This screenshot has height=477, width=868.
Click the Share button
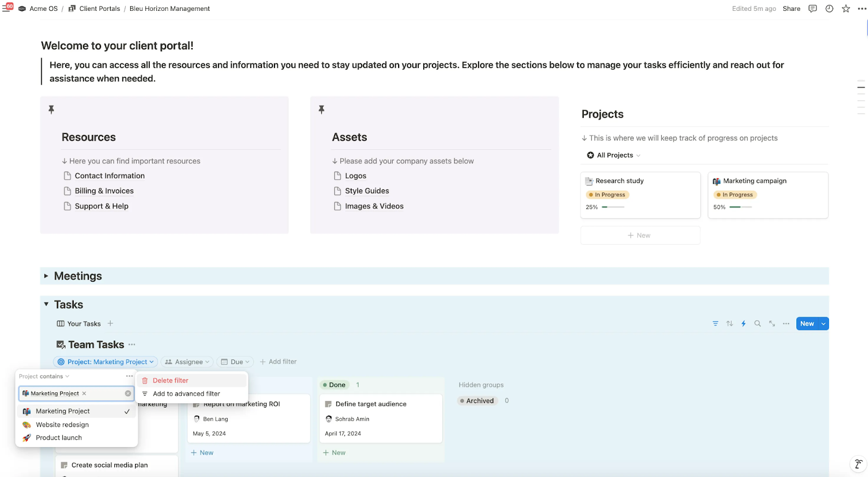click(792, 9)
